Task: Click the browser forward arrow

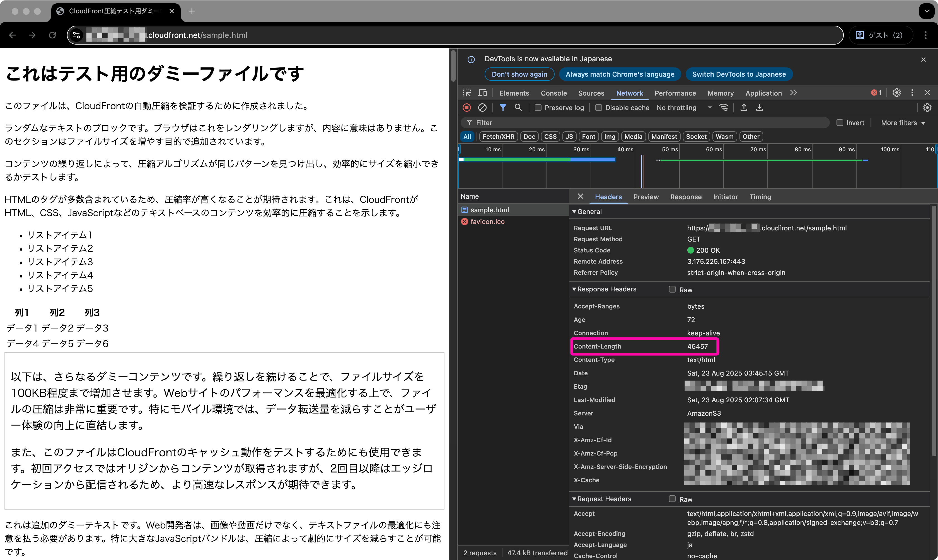Action: click(32, 35)
